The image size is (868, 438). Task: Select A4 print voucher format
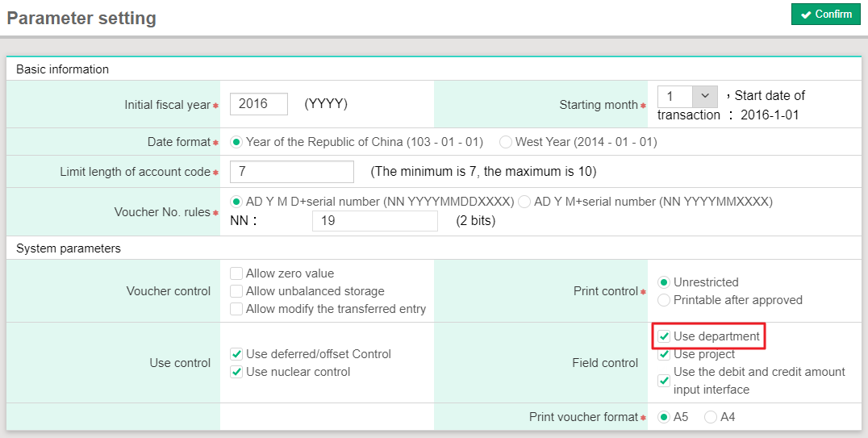[x=711, y=417]
